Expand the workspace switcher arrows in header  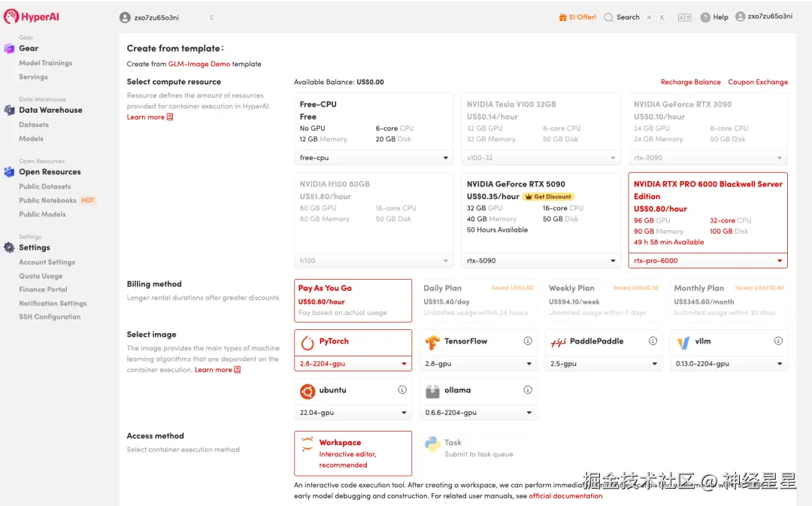[x=211, y=17]
